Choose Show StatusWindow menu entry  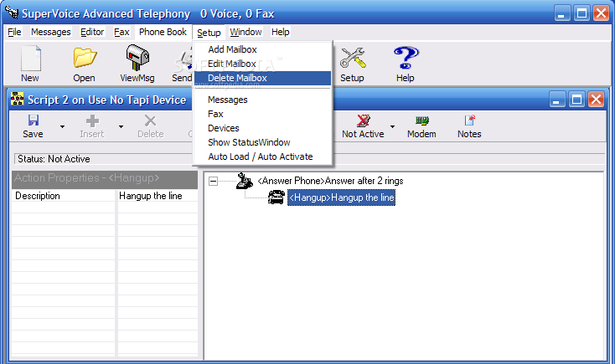point(262,142)
